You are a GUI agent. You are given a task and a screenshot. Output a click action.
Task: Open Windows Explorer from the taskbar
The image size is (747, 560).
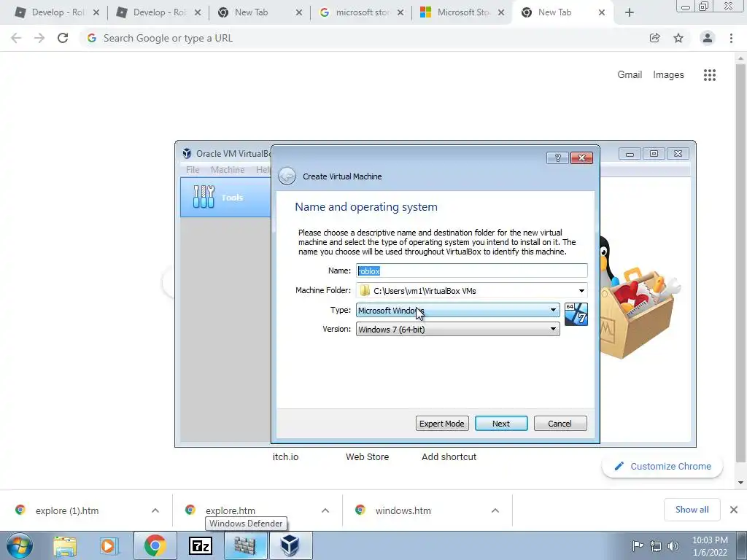point(65,545)
